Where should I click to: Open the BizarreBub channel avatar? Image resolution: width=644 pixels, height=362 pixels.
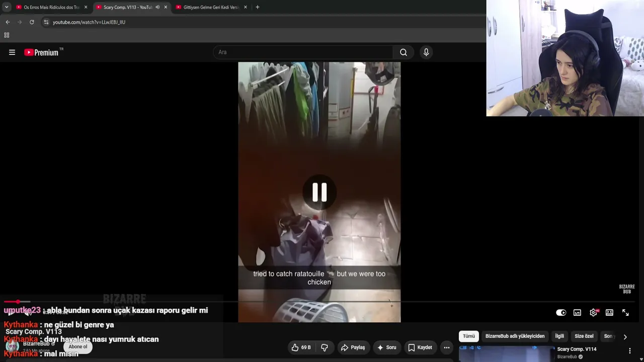click(x=12, y=346)
